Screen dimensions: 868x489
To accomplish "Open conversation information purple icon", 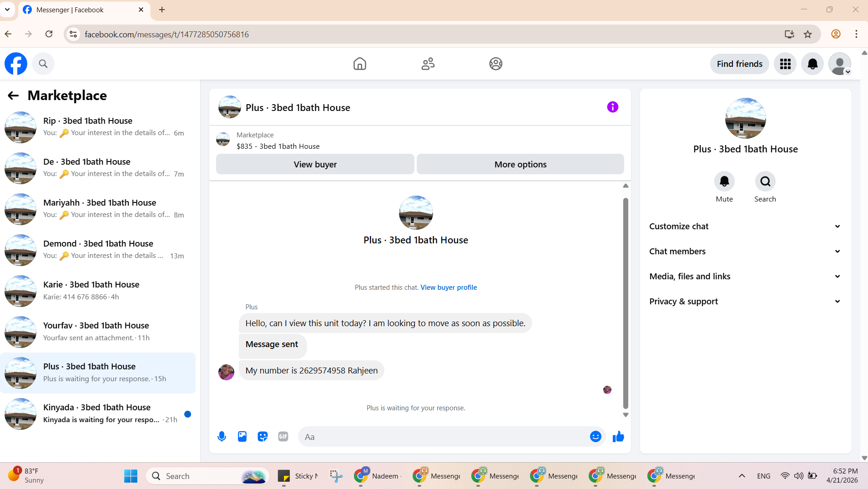I will pyautogui.click(x=613, y=107).
